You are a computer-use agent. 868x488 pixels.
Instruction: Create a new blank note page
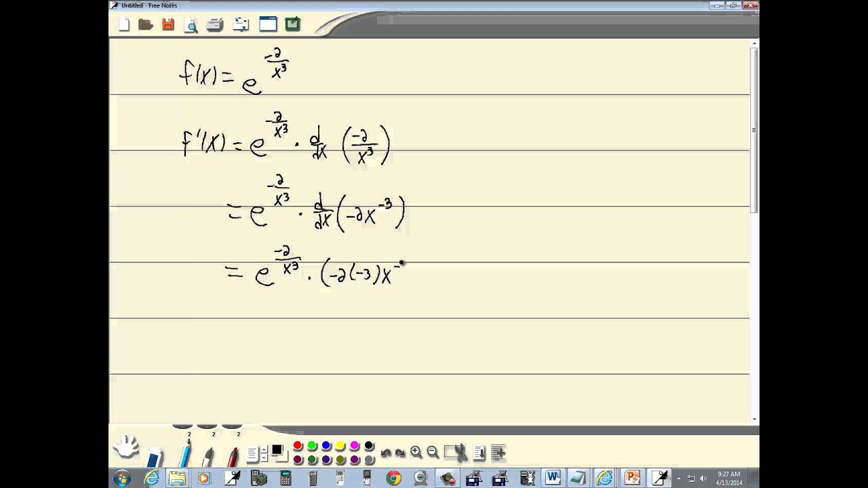tap(124, 25)
